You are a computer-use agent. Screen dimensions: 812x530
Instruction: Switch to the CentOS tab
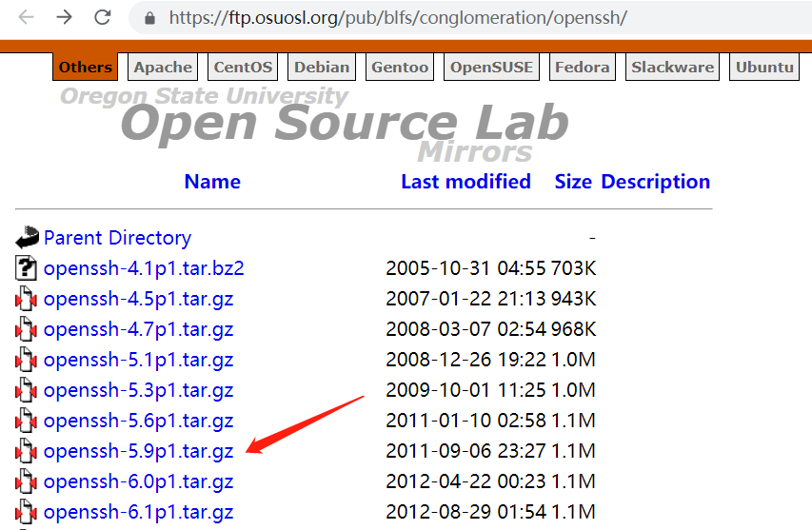point(243,68)
